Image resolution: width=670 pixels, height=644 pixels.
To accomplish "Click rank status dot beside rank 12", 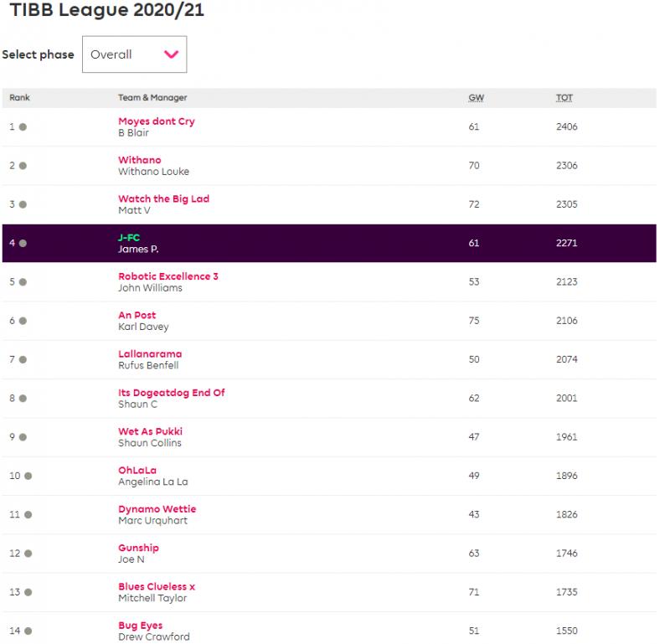I will click(28, 554).
